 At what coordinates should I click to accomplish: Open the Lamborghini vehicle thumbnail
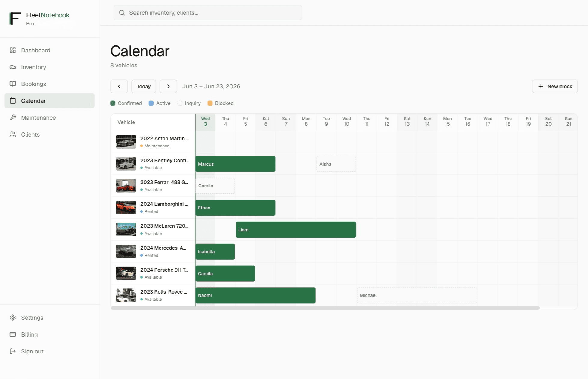[126, 208]
